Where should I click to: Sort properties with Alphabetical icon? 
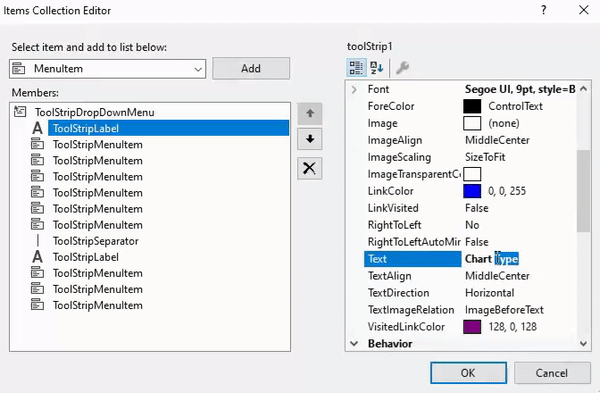[377, 68]
